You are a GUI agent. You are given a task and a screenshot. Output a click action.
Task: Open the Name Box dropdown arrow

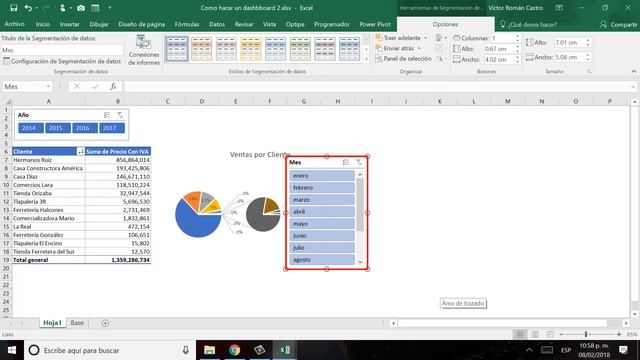pyautogui.click(x=48, y=87)
